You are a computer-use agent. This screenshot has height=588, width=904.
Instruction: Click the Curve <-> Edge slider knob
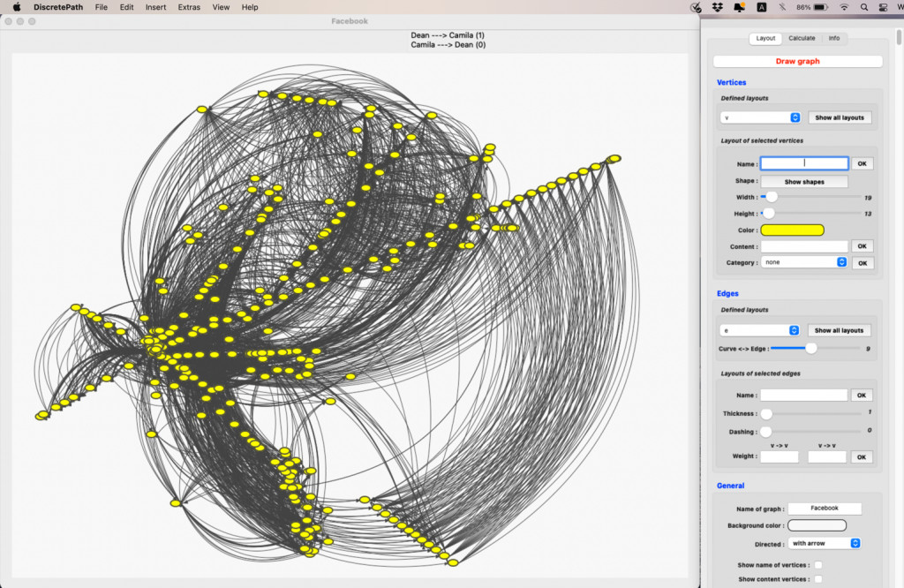pos(811,348)
